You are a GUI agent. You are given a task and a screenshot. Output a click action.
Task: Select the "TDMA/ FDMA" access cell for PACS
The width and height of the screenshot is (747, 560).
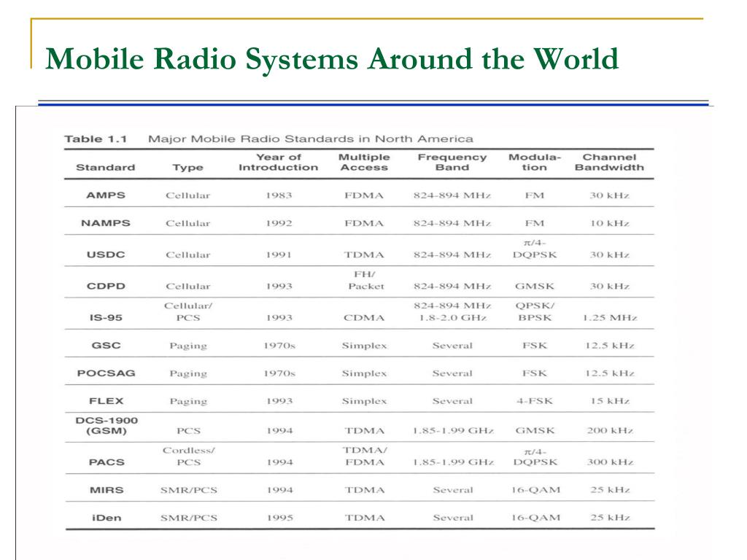click(x=365, y=456)
